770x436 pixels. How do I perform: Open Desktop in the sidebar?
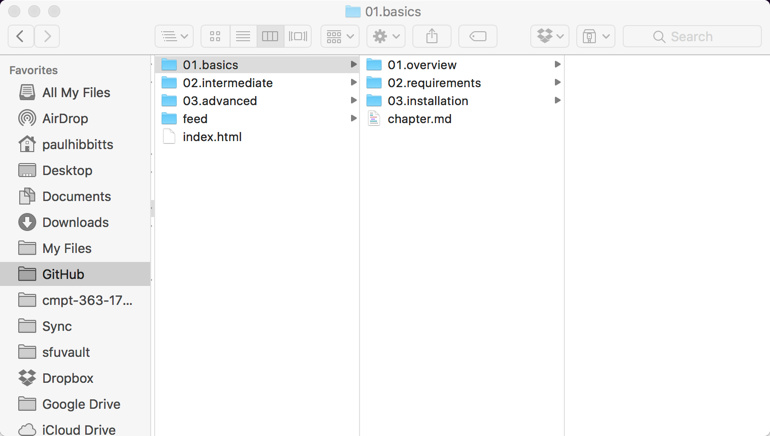coord(75,170)
